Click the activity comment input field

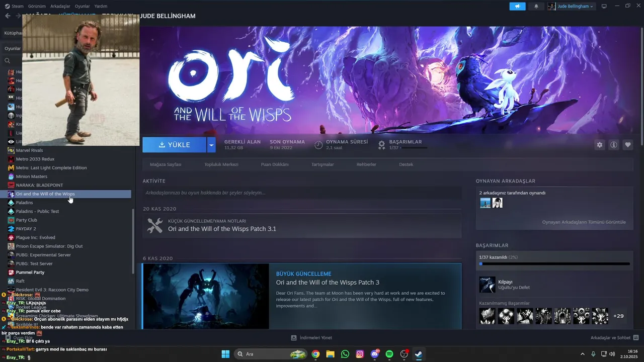[x=302, y=193]
